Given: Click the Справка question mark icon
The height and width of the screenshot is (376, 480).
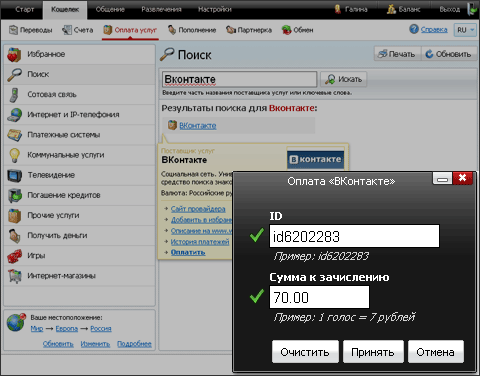Looking at the screenshot, I should 414,29.
